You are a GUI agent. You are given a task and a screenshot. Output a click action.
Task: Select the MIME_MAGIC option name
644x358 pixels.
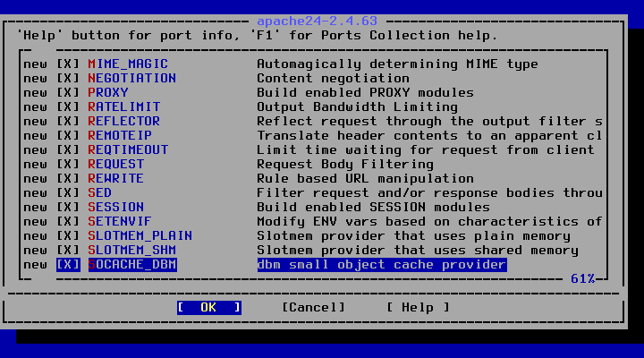pyautogui.click(x=128, y=64)
